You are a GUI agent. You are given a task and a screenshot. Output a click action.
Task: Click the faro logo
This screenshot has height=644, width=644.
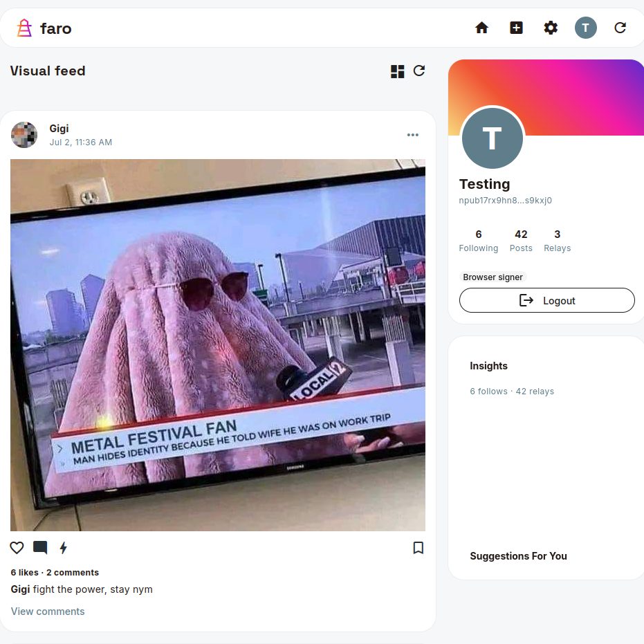point(44,28)
